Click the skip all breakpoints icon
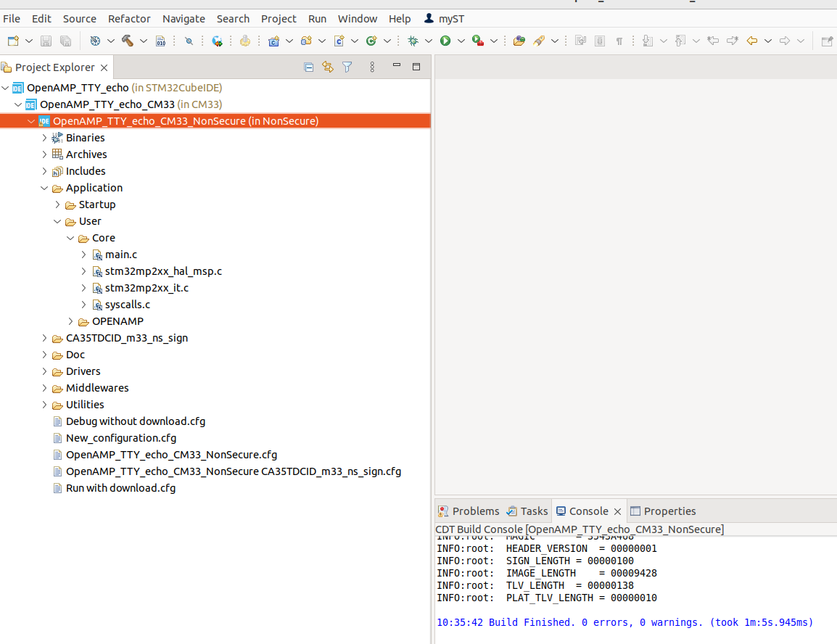The height and width of the screenshot is (644, 837). point(189,41)
